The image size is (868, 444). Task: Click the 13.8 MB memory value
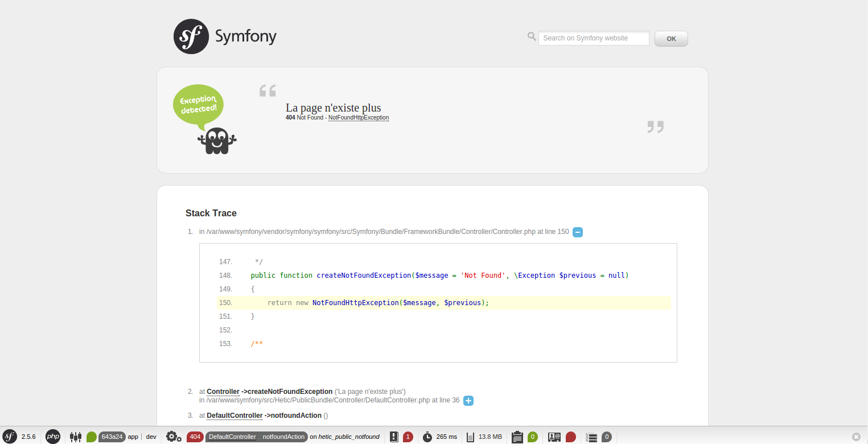coord(490,437)
